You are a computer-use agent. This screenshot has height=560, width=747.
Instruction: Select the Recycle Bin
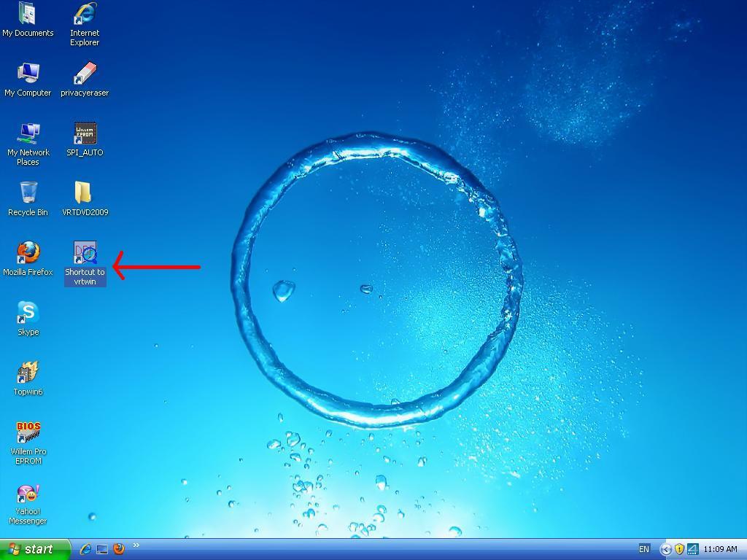[28, 193]
